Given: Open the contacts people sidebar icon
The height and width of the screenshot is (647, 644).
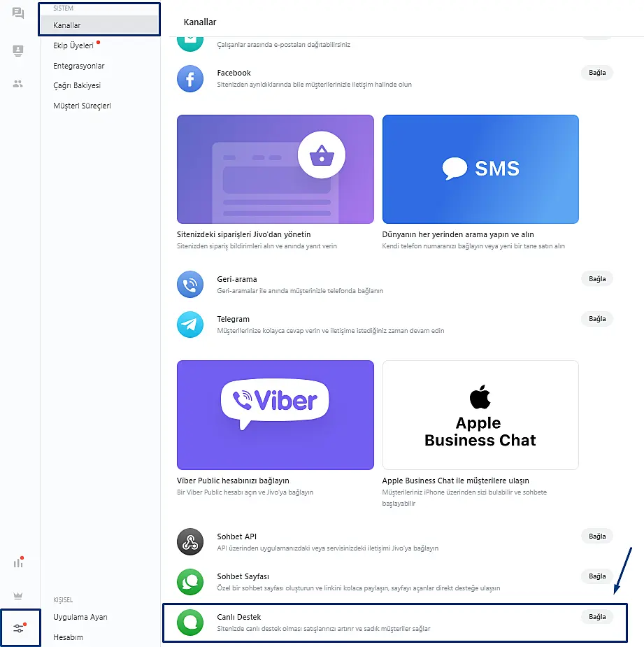Looking at the screenshot, I should click(17, 84).
